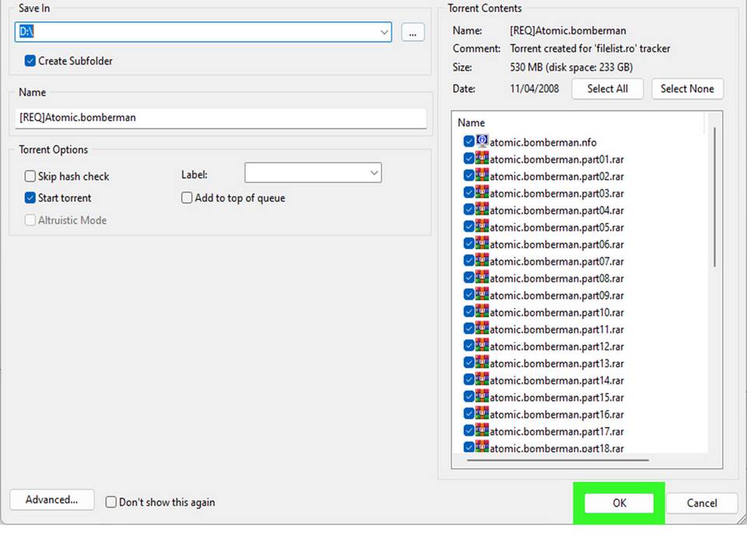747x560 pixels.
Task: Click the atomic.bomberman.part11.rar file name
Action: click(557, 330)
